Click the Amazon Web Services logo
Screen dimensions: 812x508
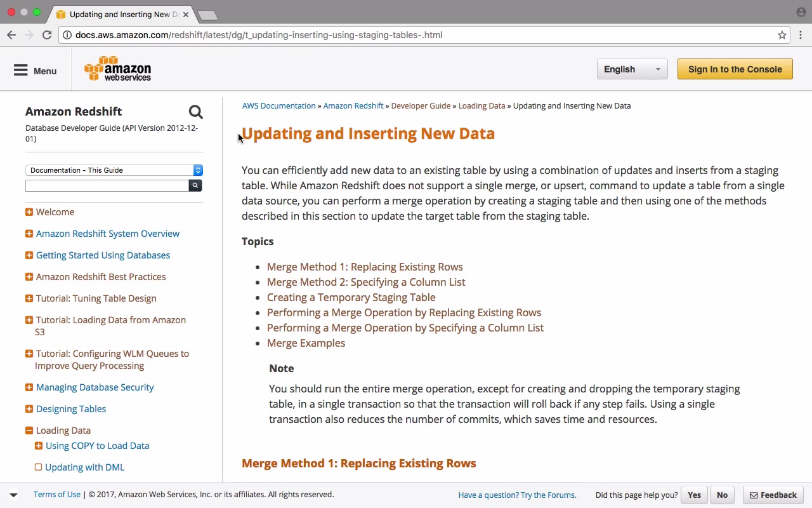[118, 69]
